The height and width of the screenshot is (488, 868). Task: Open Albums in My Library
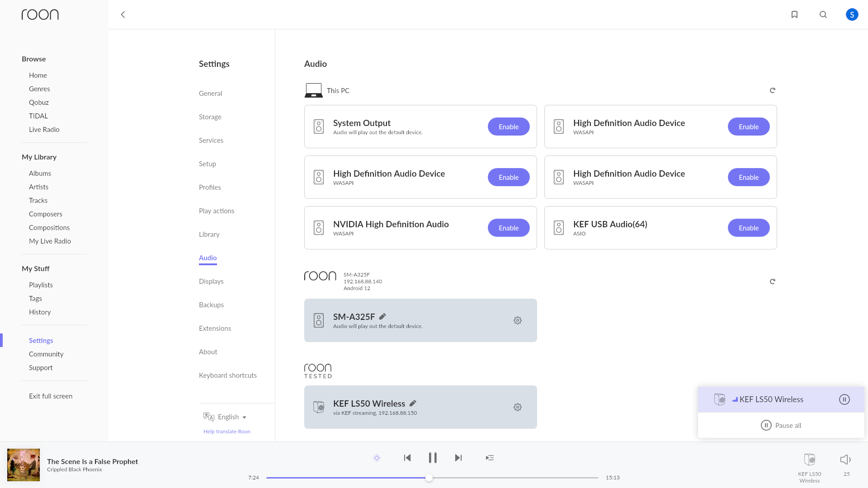click(x=40, y=174)
